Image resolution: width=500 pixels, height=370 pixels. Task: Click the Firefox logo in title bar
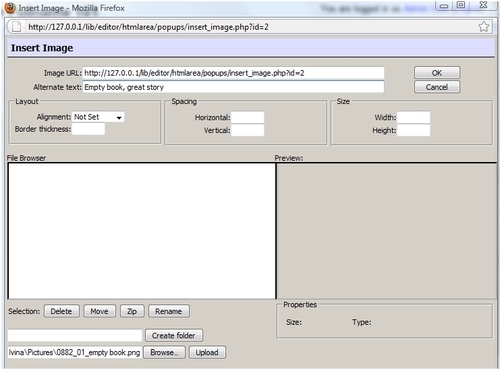coord(10,8)
